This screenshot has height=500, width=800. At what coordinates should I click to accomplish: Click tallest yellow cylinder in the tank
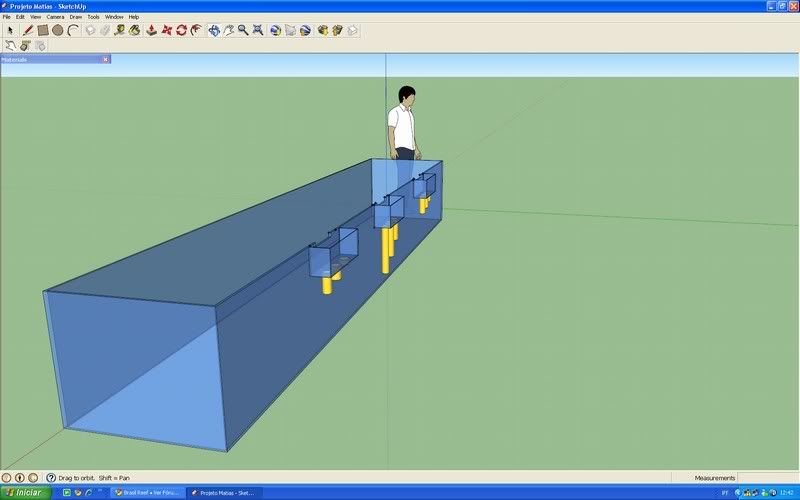tap(385, 251)
